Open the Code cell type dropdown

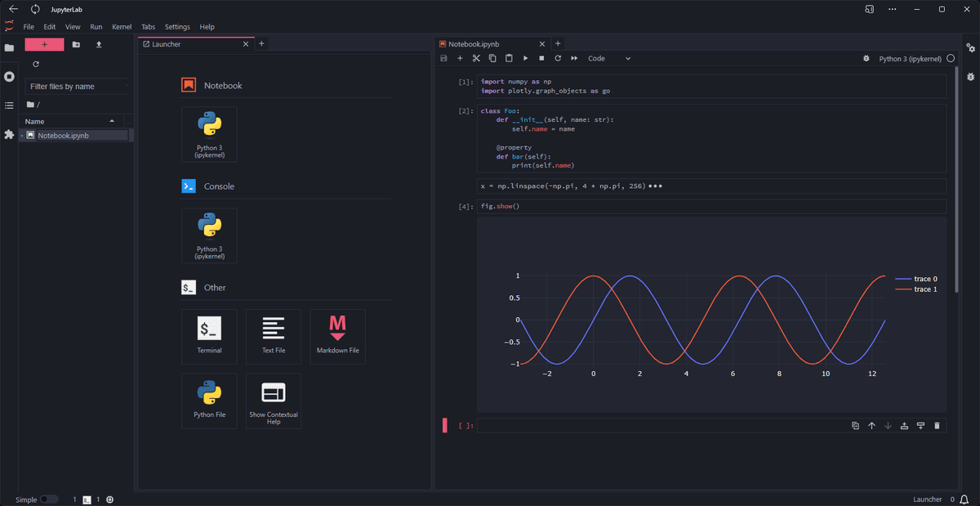(609, 59)
